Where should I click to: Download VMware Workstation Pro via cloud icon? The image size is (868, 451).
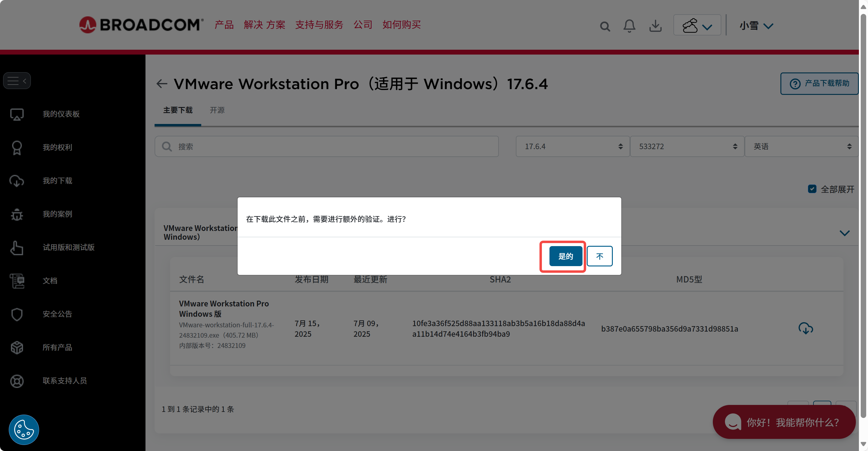(805, 328)
